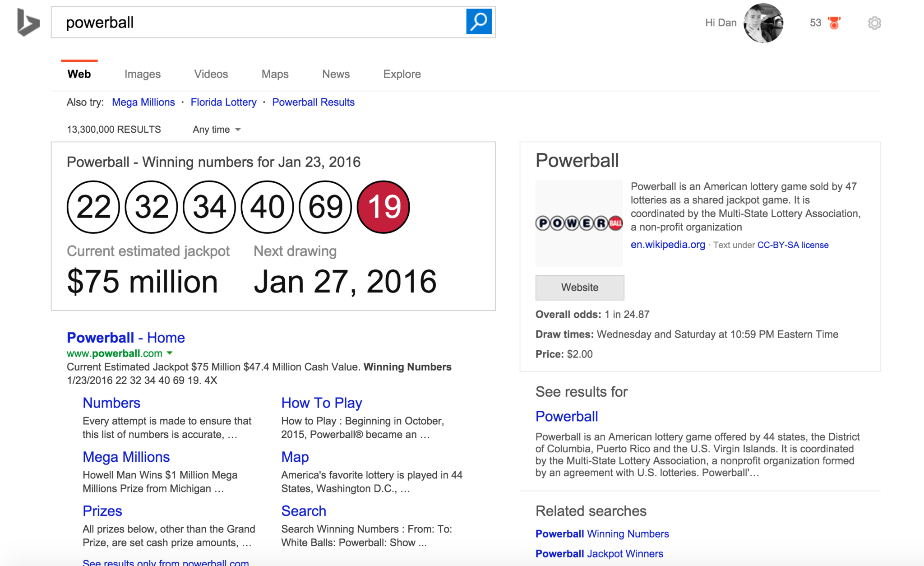Click the magnifying glass search button
924x566 pixels.
coord(479,22)
